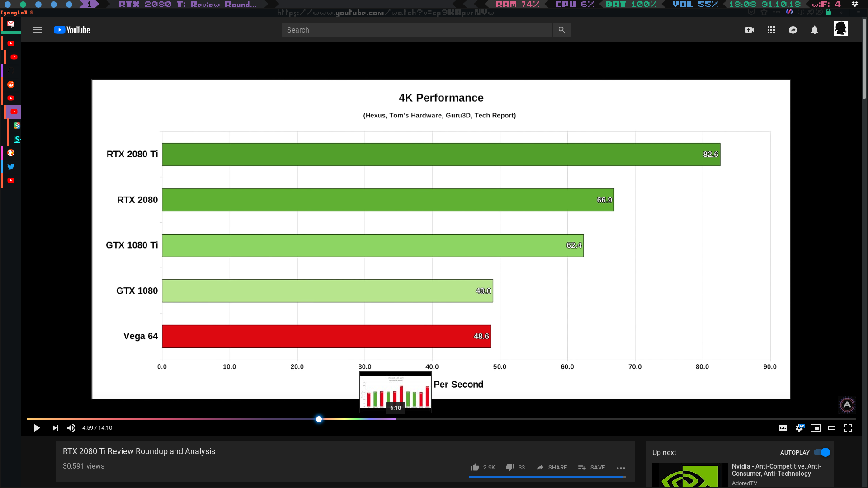Go to YouTube home via logo

pyautogui.click(x=72, y=30)
